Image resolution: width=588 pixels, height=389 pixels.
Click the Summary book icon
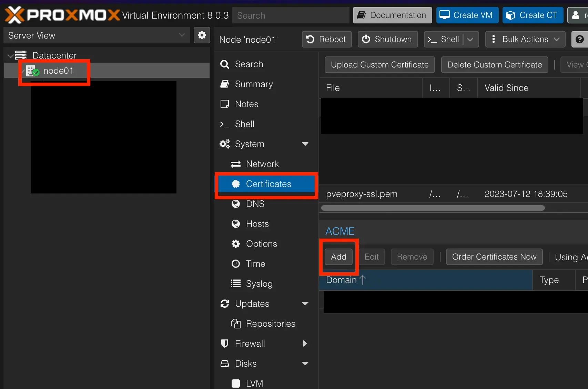click(225, 84)
